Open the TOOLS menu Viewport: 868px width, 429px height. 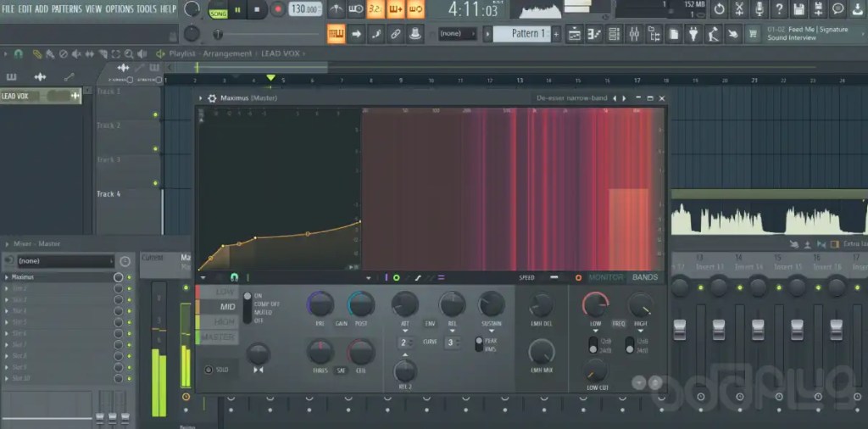click(147, 8)
